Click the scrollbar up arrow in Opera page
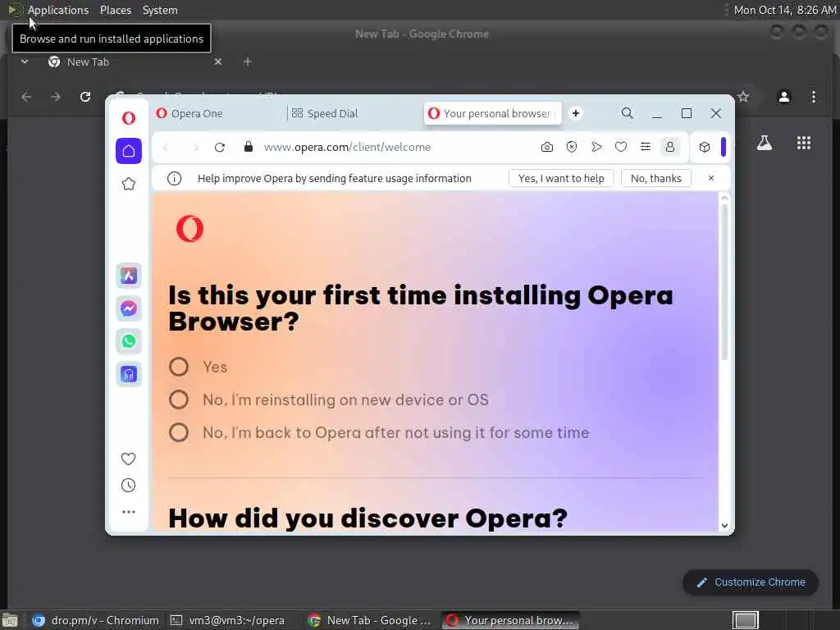 click(725, 199)
